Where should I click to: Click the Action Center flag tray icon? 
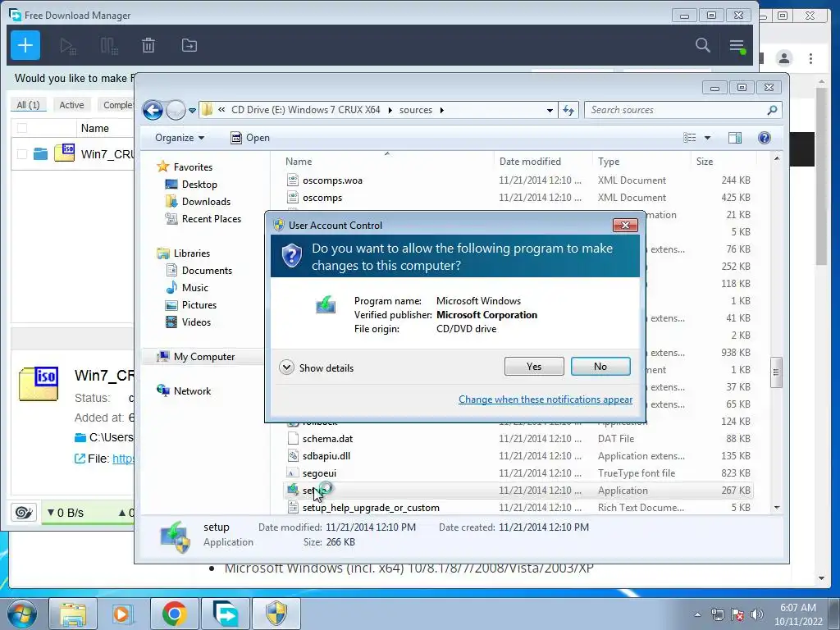(737, 614)
